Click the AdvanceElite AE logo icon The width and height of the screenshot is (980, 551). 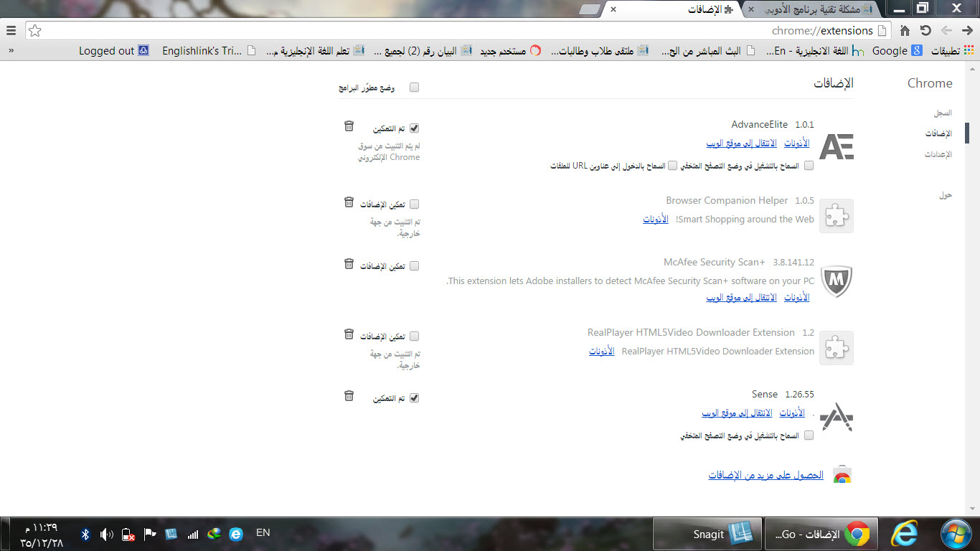coord(837,146)
